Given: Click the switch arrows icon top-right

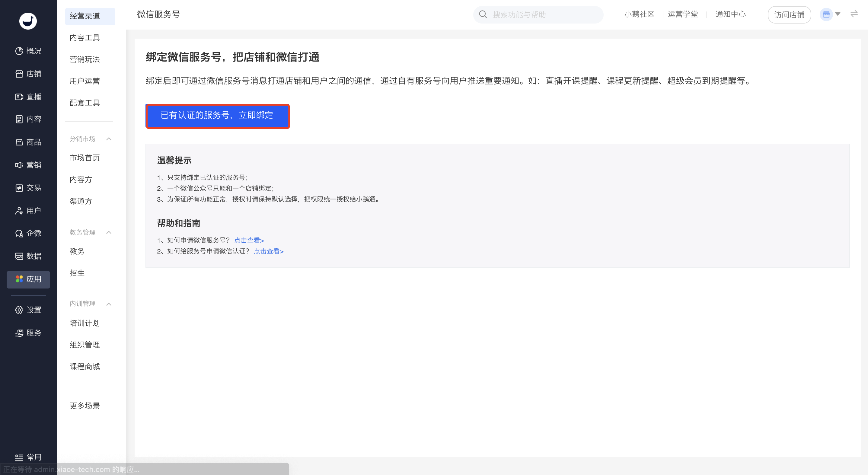Looking at the screenshot, I should (854, 14).
